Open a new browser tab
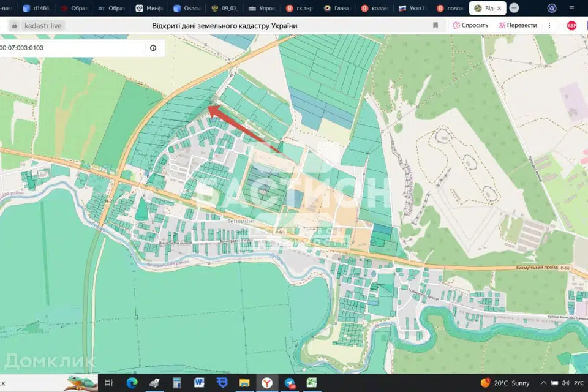The height and width of the screenshot is (392, 588). 514,8
